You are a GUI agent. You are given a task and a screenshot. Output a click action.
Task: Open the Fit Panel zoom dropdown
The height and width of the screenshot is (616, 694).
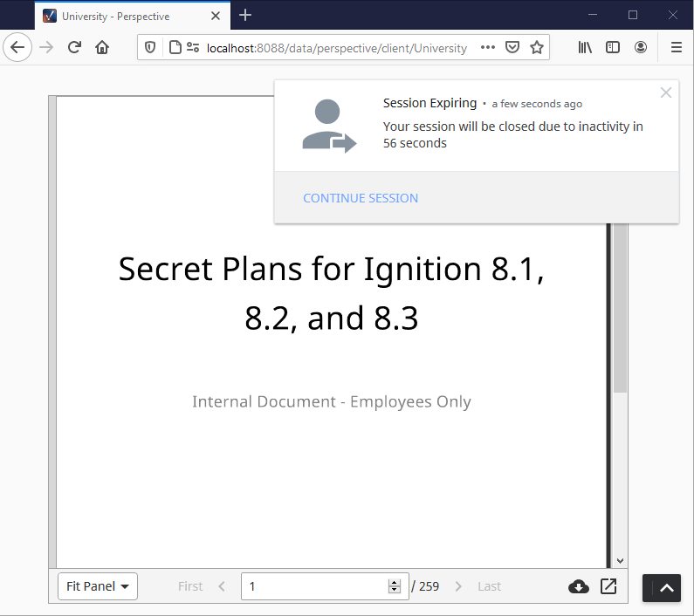point(98,586)
